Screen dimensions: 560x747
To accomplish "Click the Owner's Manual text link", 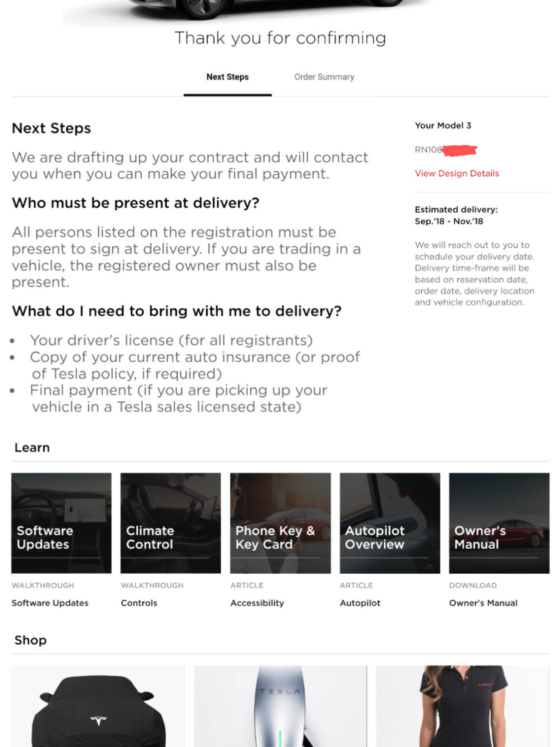I will coord(483,603).
